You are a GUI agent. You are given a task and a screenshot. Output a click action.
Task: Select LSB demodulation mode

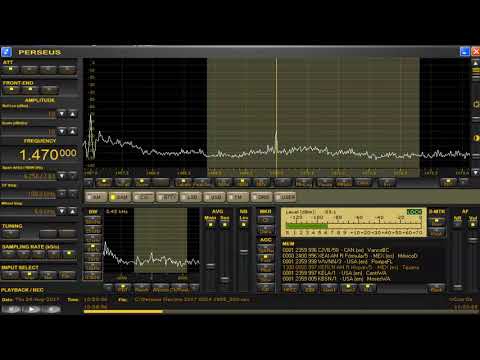click(191, 197)
